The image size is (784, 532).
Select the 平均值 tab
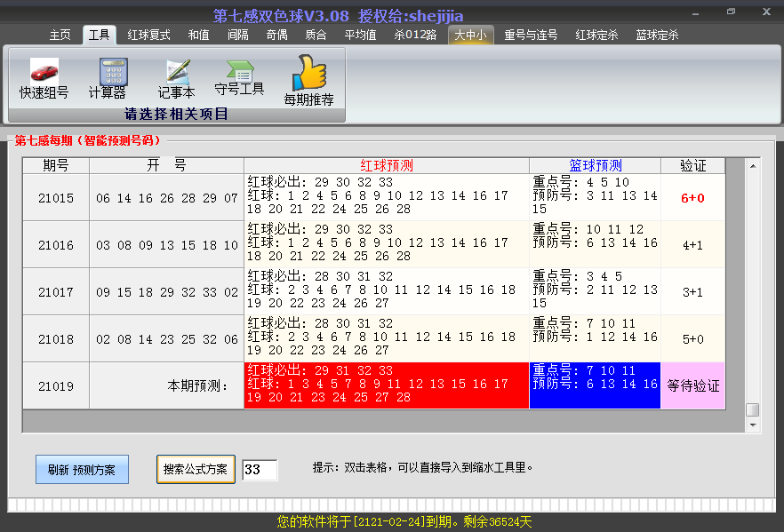coord(360,35)
